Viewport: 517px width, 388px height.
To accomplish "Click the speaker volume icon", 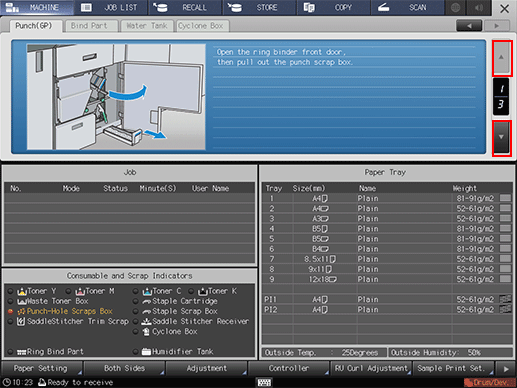I will (479, 7).
